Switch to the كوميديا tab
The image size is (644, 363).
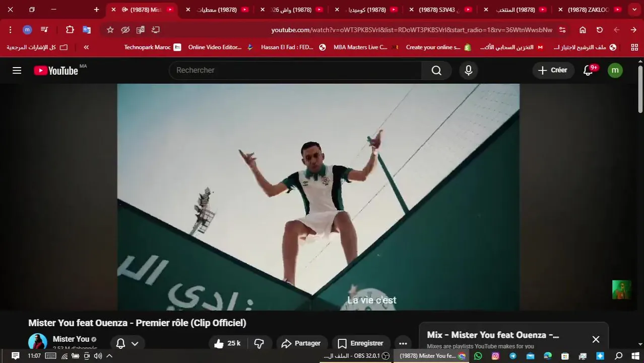coord(366,10)
